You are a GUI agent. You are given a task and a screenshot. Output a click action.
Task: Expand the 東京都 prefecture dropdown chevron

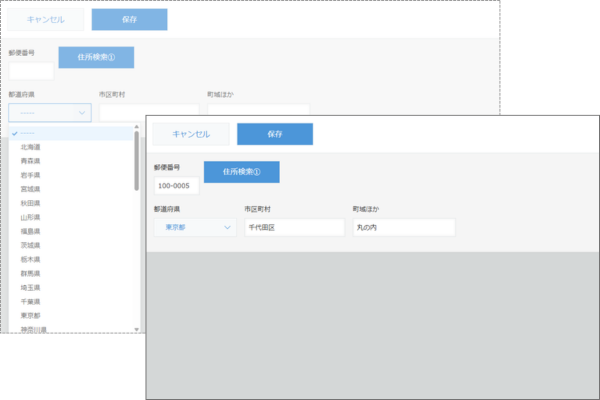point(228,228)
